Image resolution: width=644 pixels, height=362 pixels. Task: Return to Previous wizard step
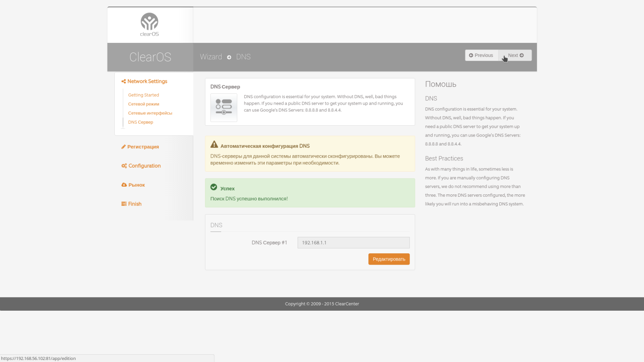481,55
